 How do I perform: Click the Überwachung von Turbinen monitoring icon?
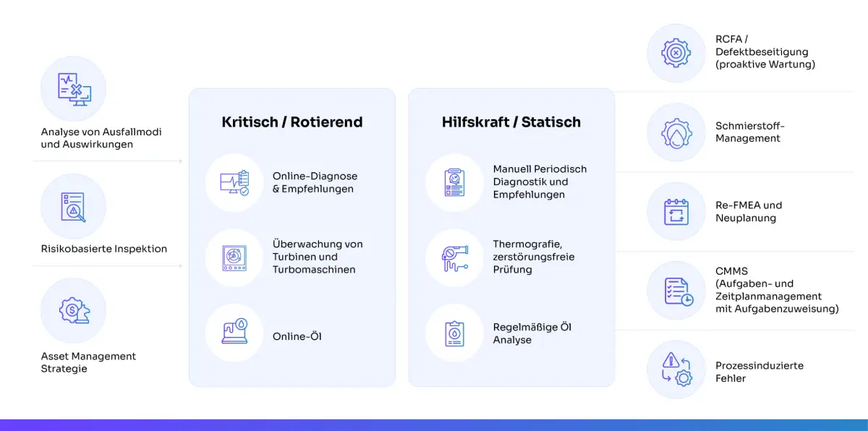click(x=233, y=257)
